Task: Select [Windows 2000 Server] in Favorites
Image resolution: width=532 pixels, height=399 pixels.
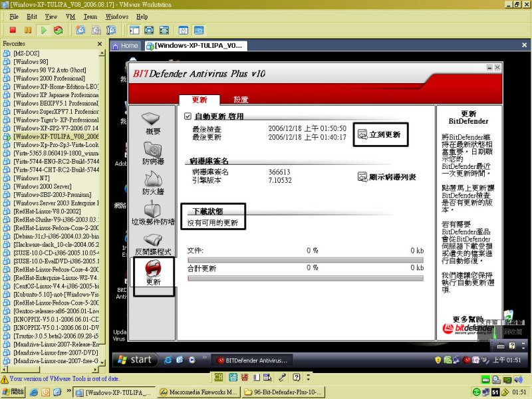Action: coord(43,186)
